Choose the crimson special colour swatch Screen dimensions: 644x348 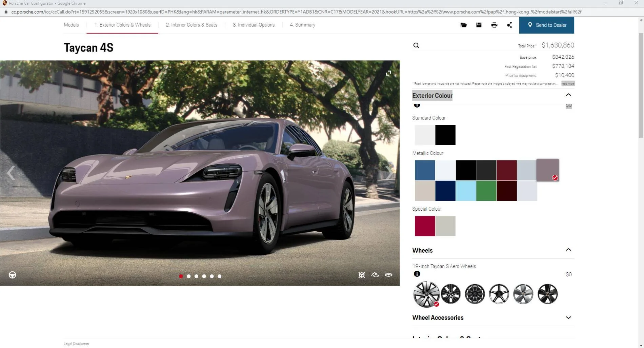pos(425,226)
